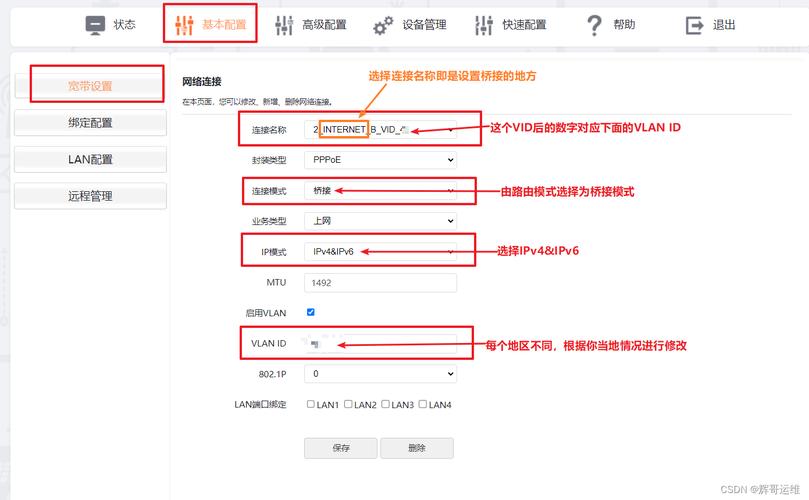Click the 高级配置 sliders icon
The image size is (809, 500).
(284, 25)
